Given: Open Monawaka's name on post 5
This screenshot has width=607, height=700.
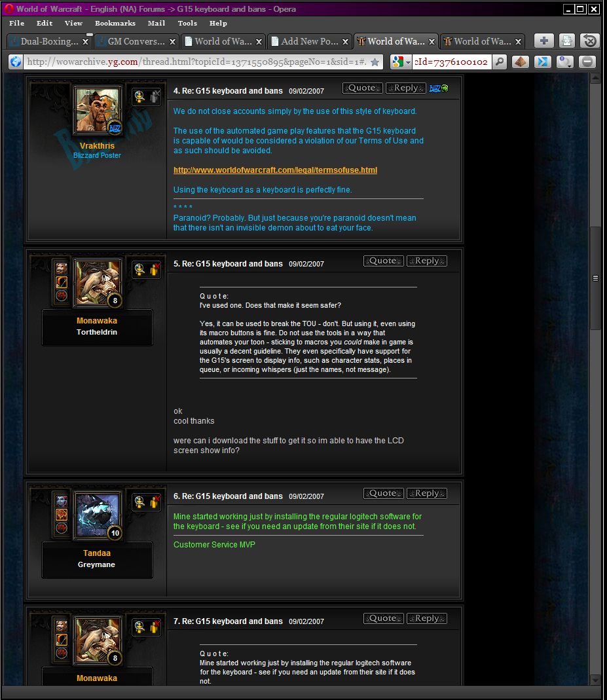Looking at the screenshot, I should click(x=97, y=321).
